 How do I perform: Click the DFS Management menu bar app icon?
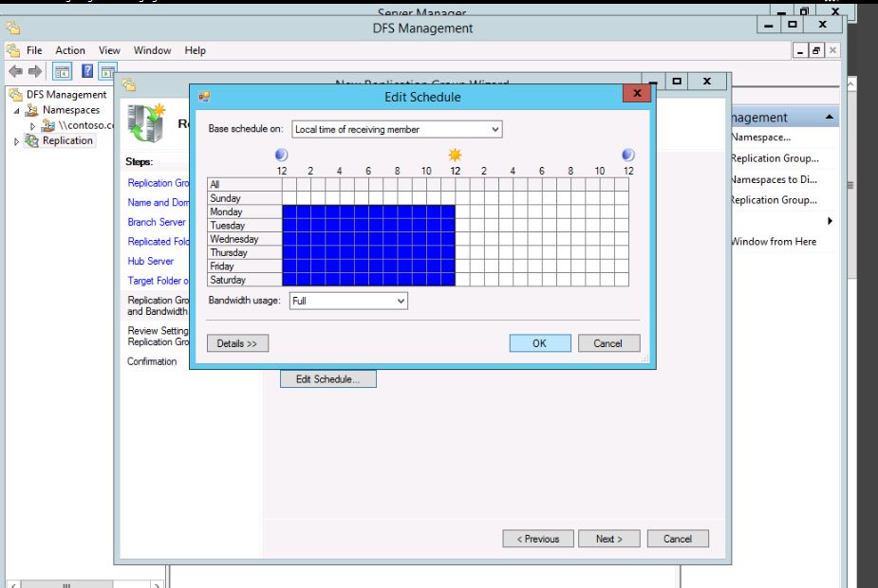(x=13, y=50)
